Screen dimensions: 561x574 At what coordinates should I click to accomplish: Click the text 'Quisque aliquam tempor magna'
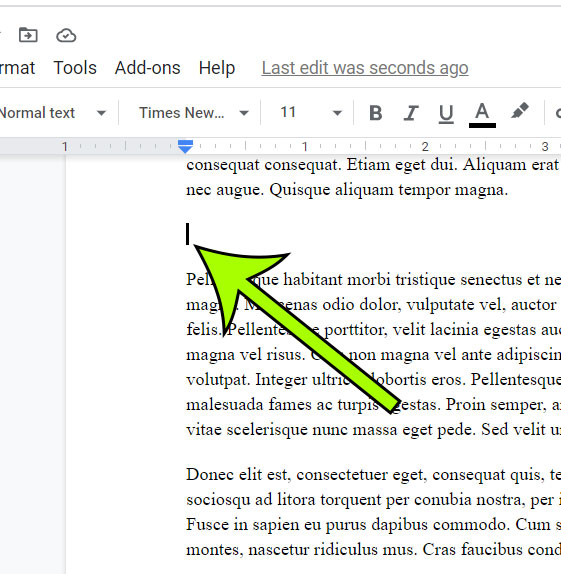[387, 190]
